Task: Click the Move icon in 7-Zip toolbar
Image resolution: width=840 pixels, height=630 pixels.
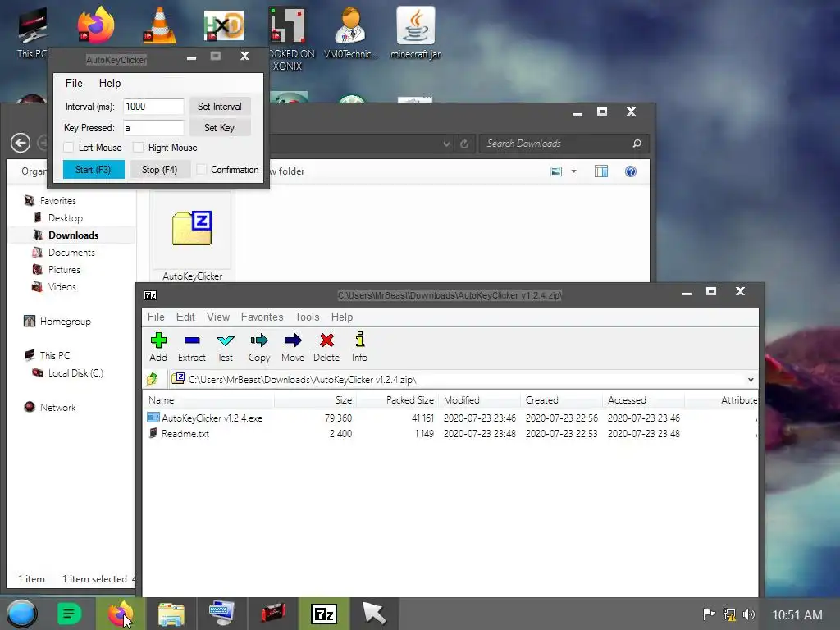Action: (293, 340)
